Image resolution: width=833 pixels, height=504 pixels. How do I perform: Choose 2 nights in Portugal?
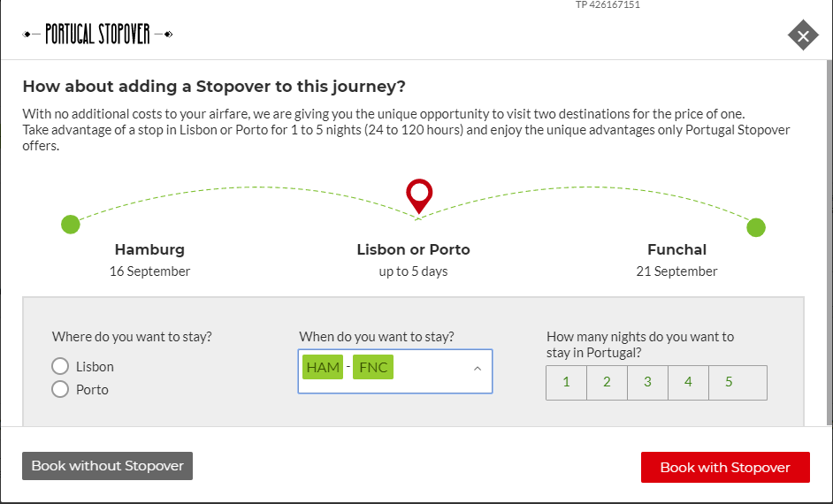[x=607, y=382]
